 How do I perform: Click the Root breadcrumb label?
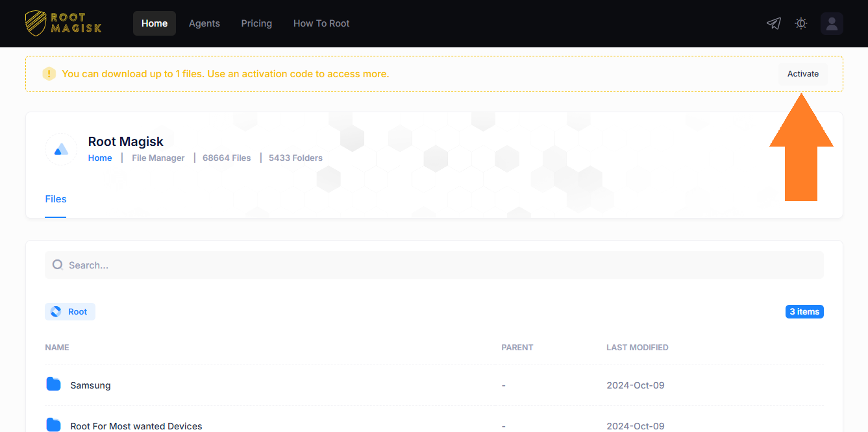click(x=77, y=312)
